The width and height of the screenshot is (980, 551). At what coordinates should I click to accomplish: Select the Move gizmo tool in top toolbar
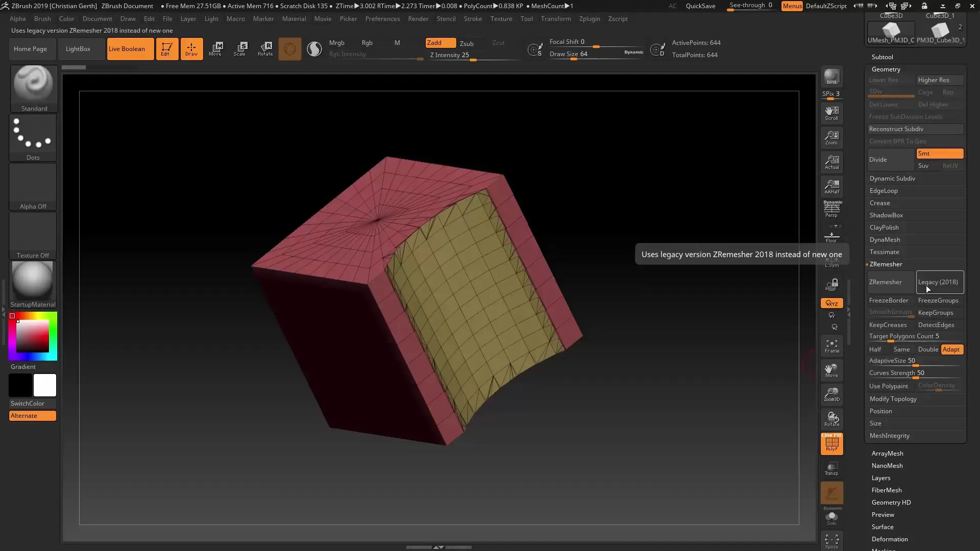click(216, 49)
